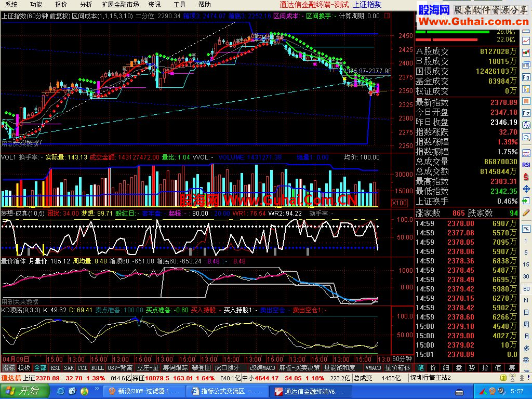Select the 模板 tab at bottom

(24, 368)
